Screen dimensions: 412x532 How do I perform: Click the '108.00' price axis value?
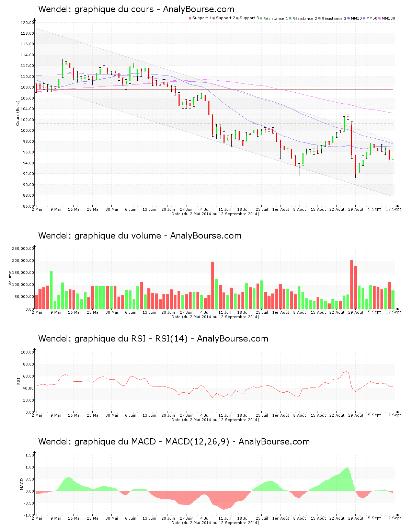click(27, 87)
